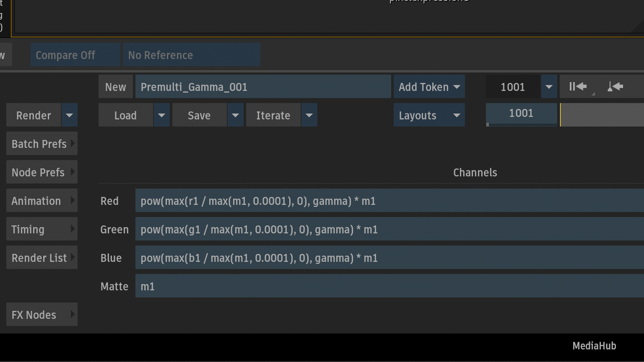Open the Load options dropdown arrow
Image resolution: width=644 pixels, height=362 pixels.
(161, 115)
